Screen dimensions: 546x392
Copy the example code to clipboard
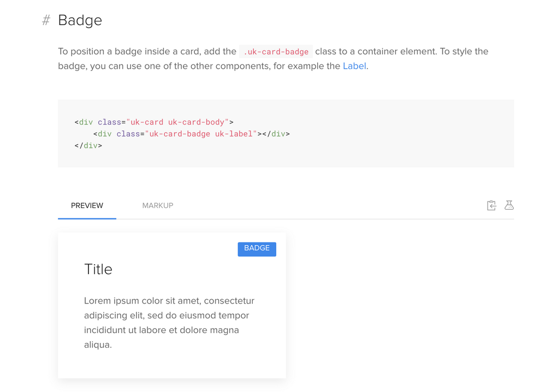click(x=491, y=205)
